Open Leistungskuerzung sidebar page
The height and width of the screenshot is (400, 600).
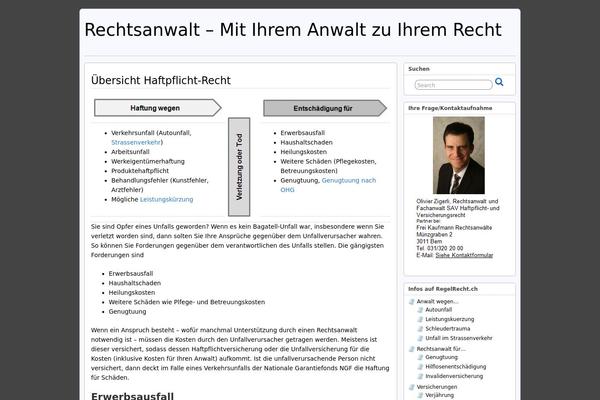coord(450,319)
